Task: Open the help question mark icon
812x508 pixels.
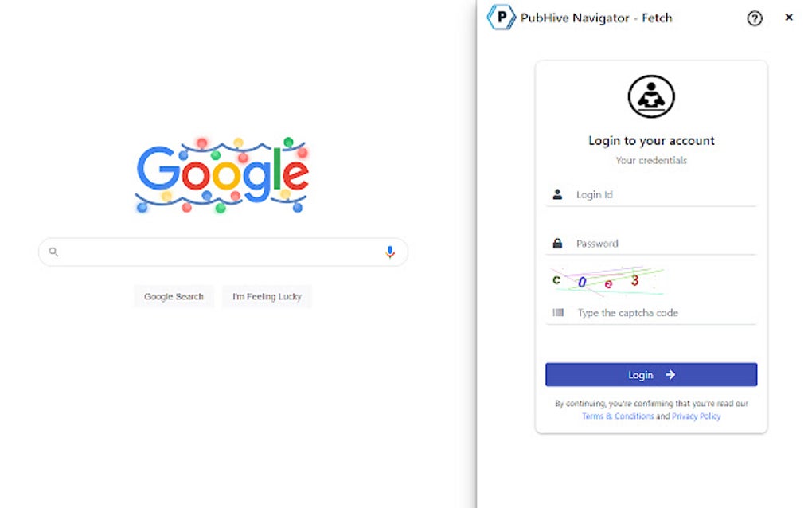Action: pos(754,18)
